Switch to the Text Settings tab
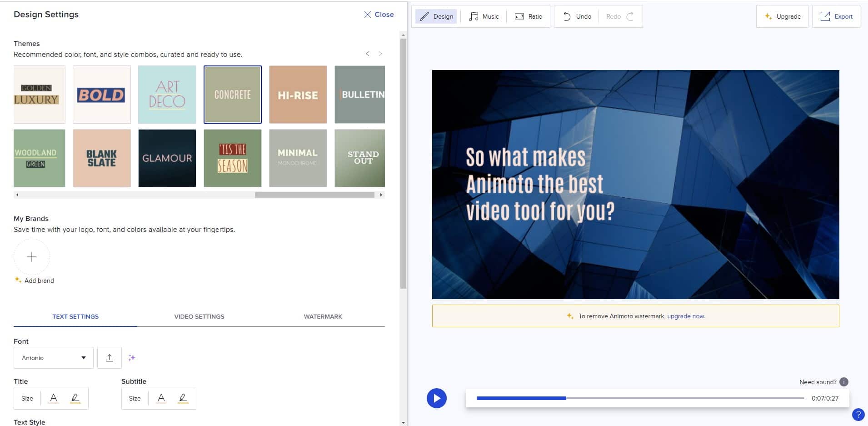This screenshot has height=426, width=868. coord(75,316)
